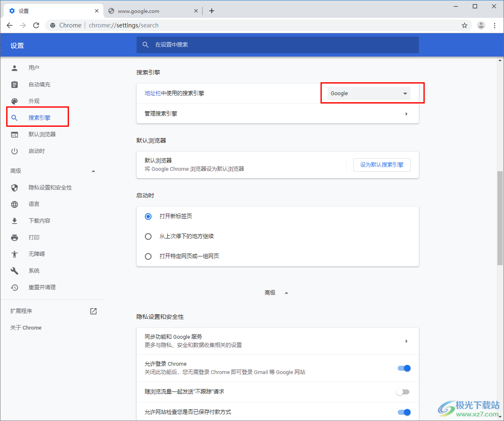Click the address bar URL field
This screenshot has width=504, height=421.
tap(257, 25)
